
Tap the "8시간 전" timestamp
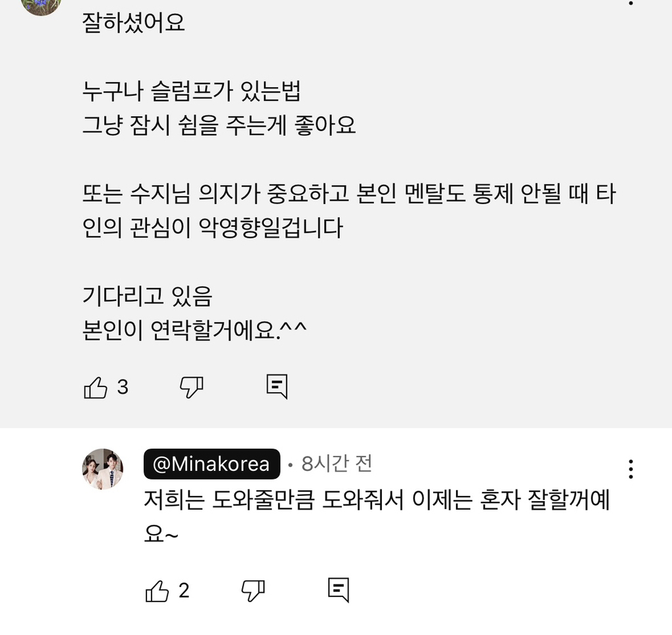(x=337, y=464)
